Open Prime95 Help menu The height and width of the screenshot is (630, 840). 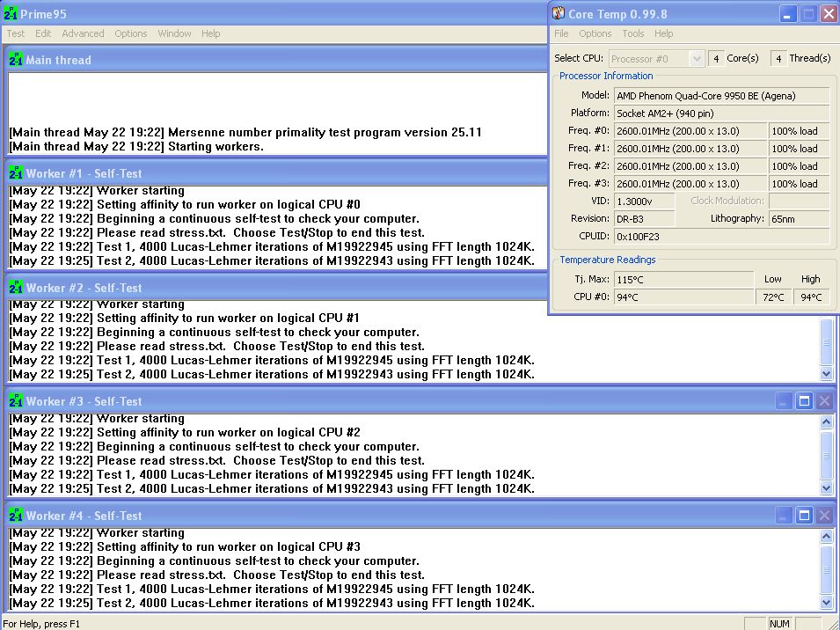coord(210,33)
